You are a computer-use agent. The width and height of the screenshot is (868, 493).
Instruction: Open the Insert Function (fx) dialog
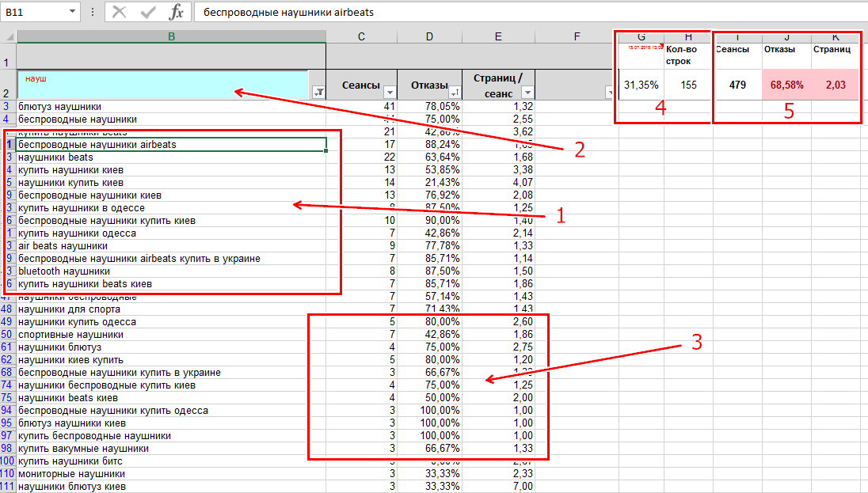point(177,12)
